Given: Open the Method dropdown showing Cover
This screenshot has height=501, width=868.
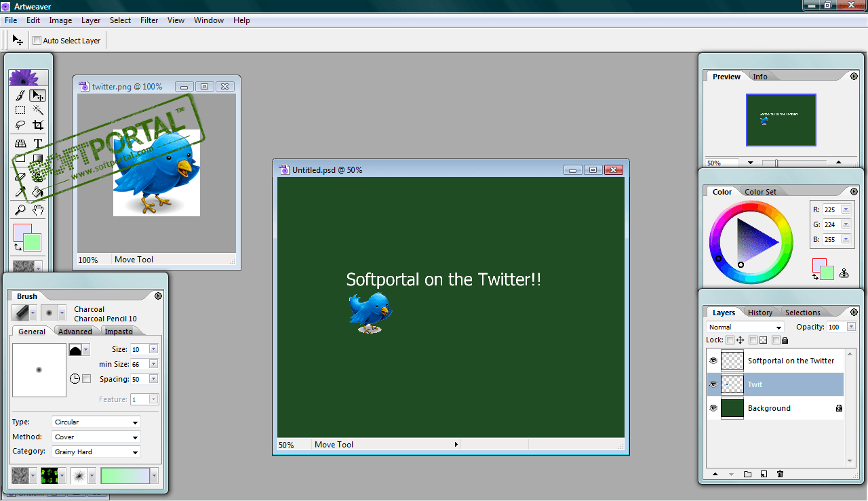Looking at the screenshot, I should click(96, 437).
